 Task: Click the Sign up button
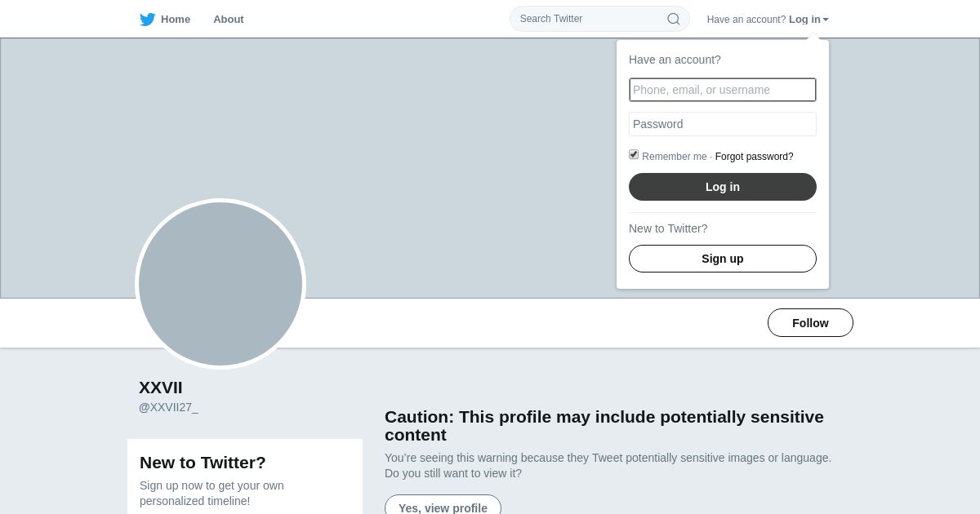723,259
